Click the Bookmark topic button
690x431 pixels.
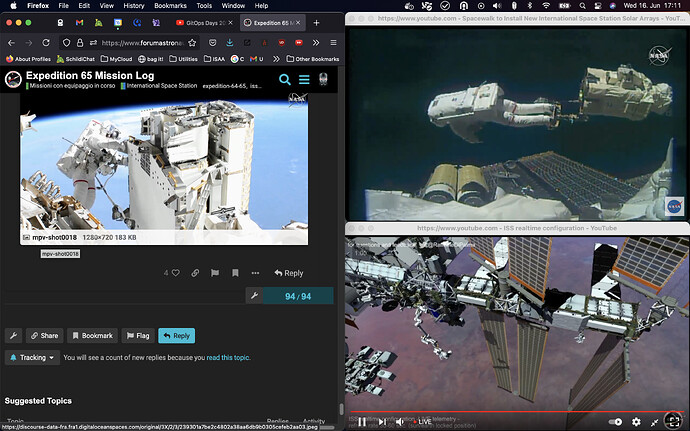[92, 335]
